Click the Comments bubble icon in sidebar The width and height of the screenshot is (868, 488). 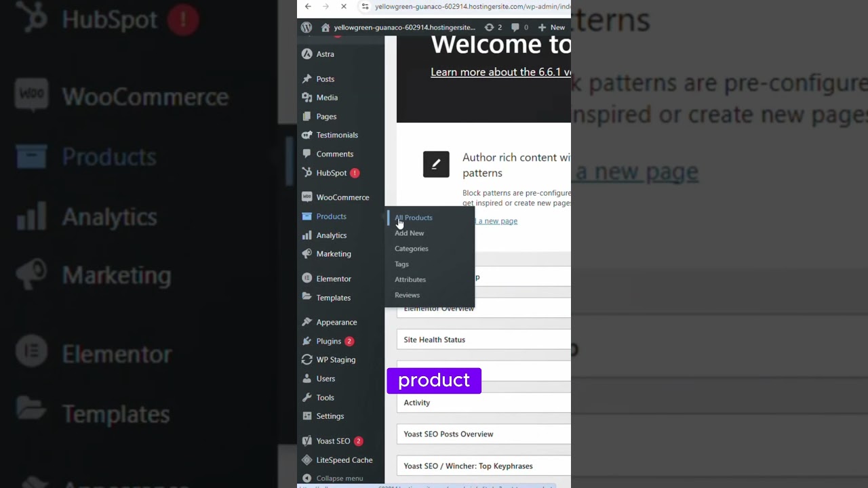point(307,154)
